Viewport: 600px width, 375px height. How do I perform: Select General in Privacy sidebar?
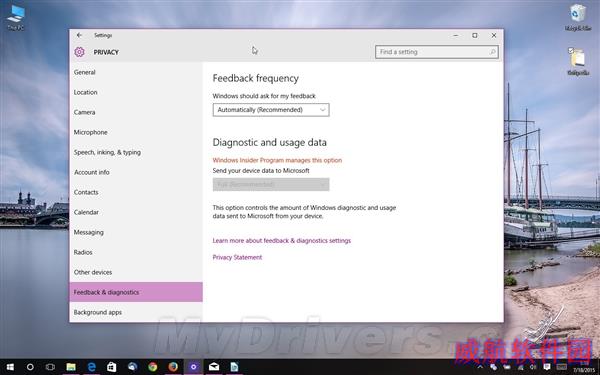(136, 72)
